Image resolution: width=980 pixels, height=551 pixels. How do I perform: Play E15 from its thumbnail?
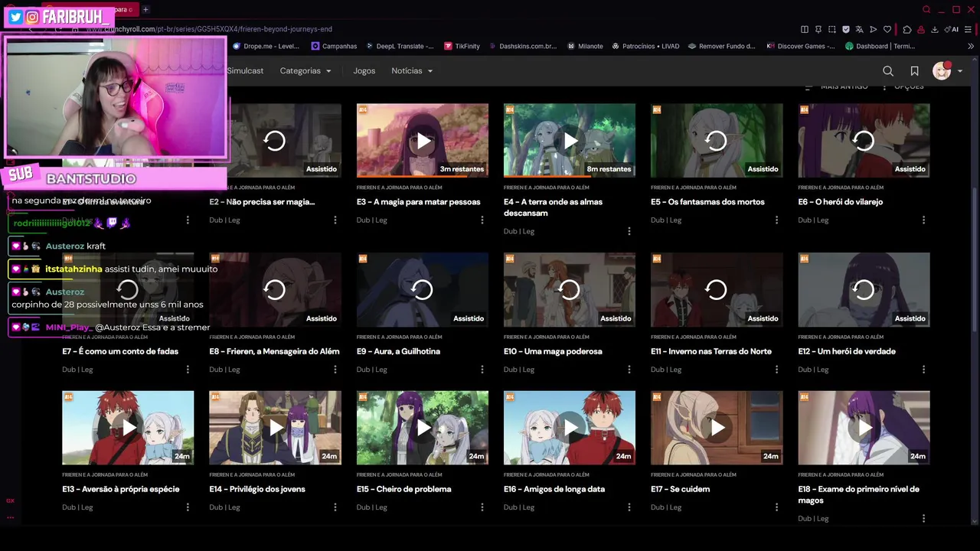click(x=423, y=428)
